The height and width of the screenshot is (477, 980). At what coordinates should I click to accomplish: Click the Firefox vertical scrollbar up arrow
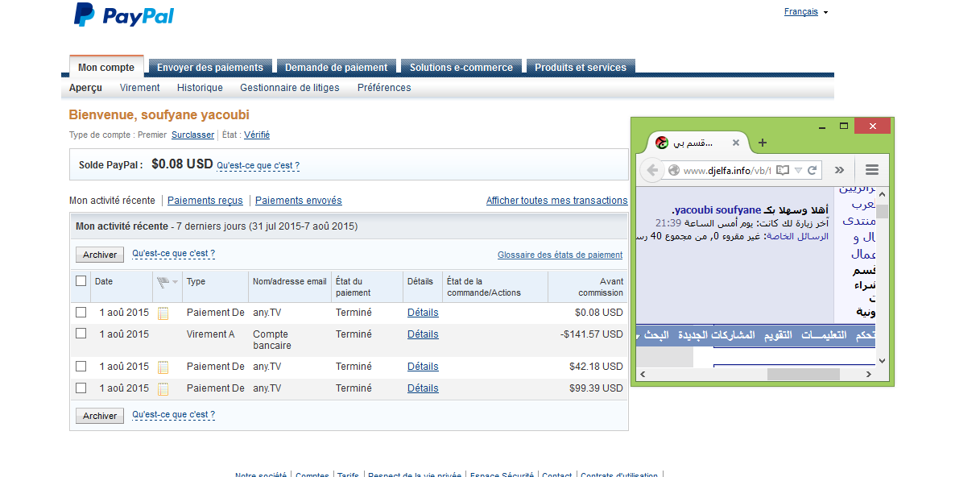pyautogui.click(x=882, y=193)
